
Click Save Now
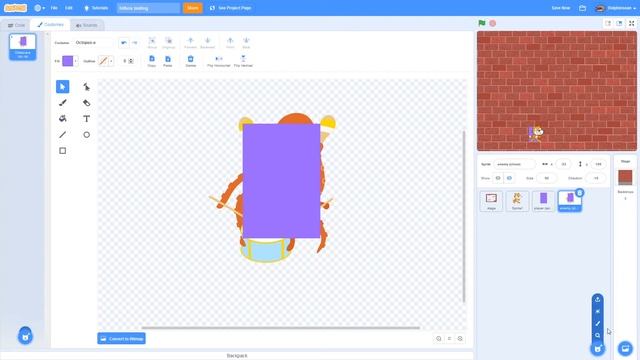[561, 8]
